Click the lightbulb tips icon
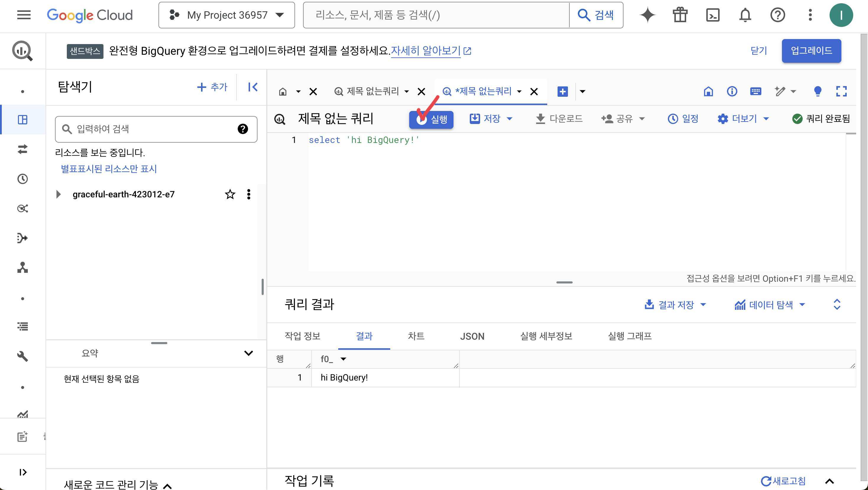This screenshot has height=490, width=868. pos(817,91)
